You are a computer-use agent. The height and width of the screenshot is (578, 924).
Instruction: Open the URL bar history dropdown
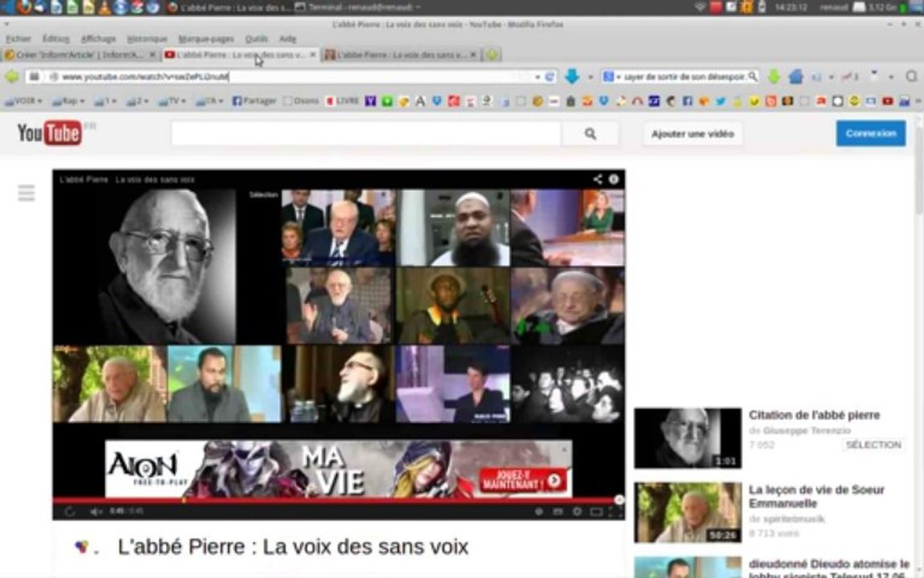coord(537,77)
